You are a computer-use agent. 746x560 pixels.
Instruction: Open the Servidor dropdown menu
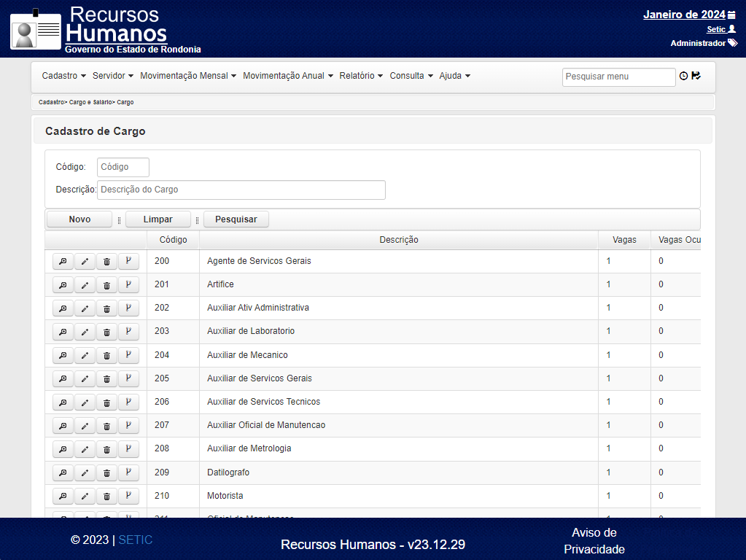(113, 76)
